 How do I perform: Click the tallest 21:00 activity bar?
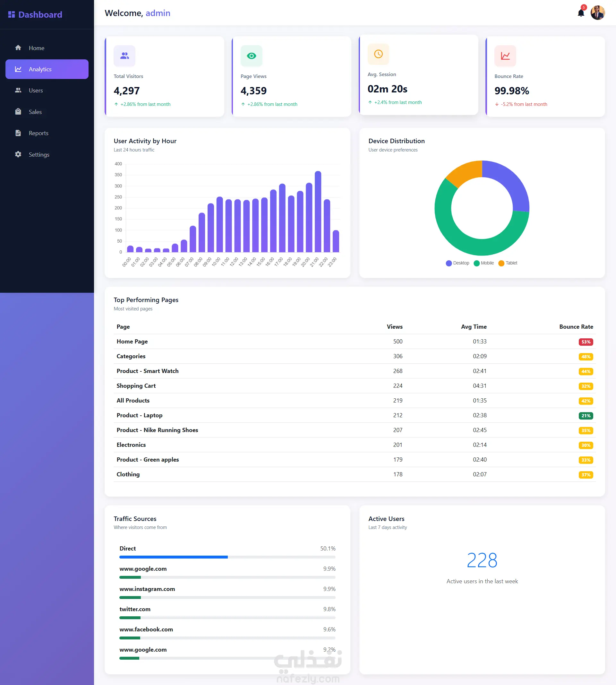tap(318, 212)
